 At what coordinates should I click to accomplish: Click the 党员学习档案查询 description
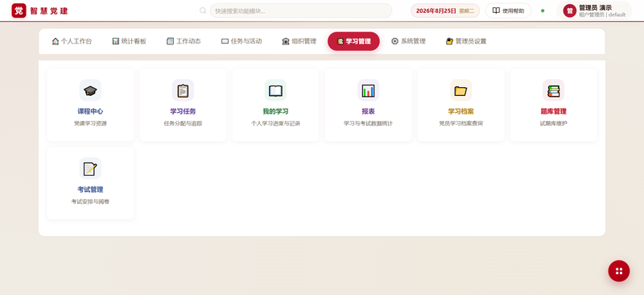(x=460, y=123)
